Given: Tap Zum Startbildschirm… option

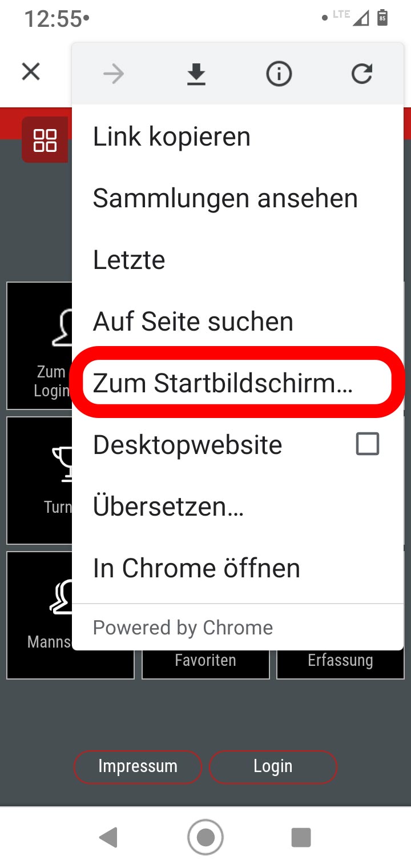Looking at the screenshot, I should point(237,383).
